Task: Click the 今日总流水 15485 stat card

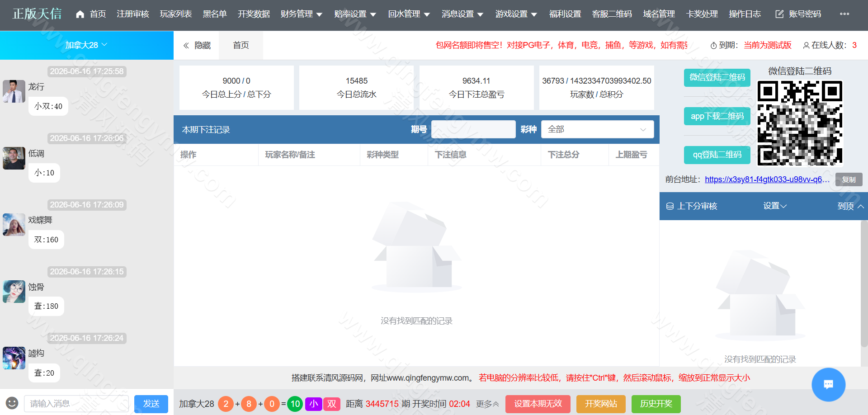Action: point(356,88)
